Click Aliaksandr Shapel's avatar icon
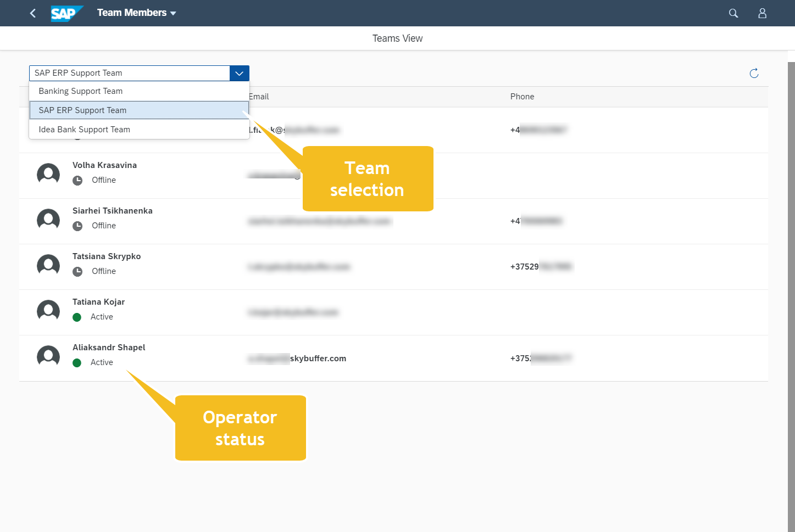This screenshot has height=532, width=795. tap(48, 357)
